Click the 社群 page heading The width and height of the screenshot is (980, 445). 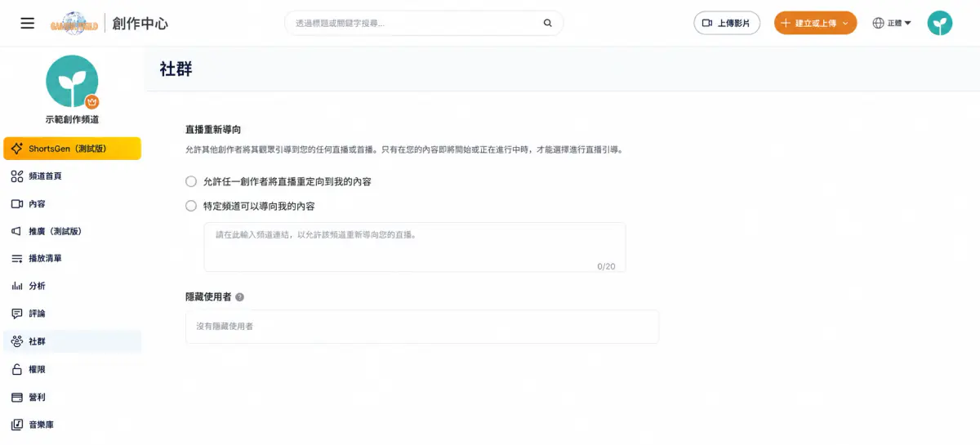pos(176,69)
